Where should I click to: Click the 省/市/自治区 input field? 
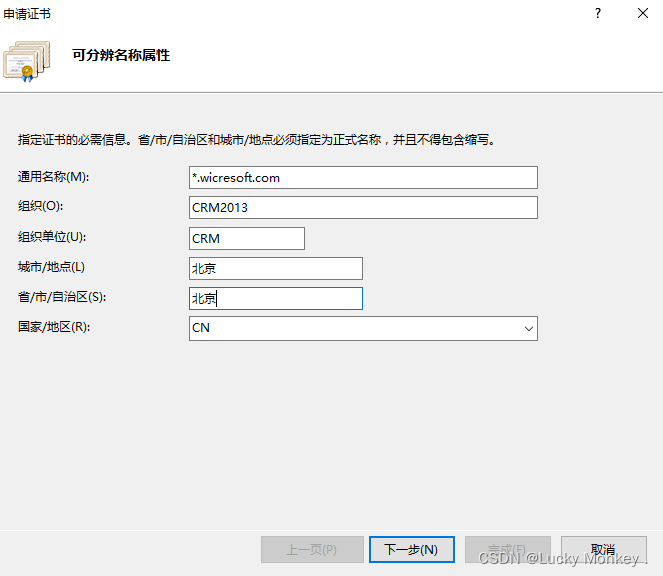[276, 299]
